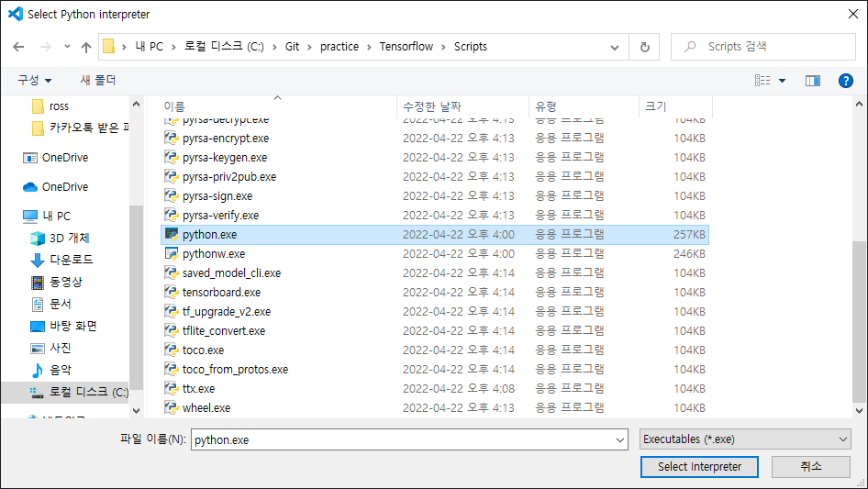Open the 사진 pictures folder
868x489 pixels.
50,349
